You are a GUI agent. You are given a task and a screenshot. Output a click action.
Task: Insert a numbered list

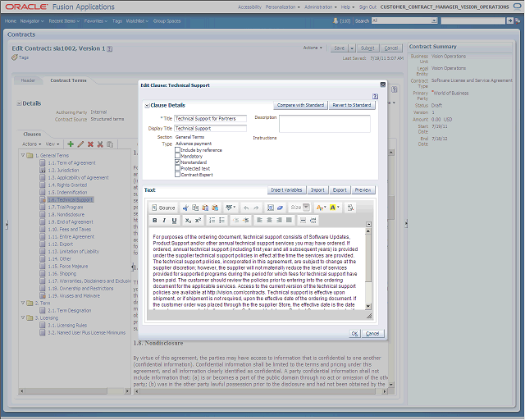pos(212,221)
